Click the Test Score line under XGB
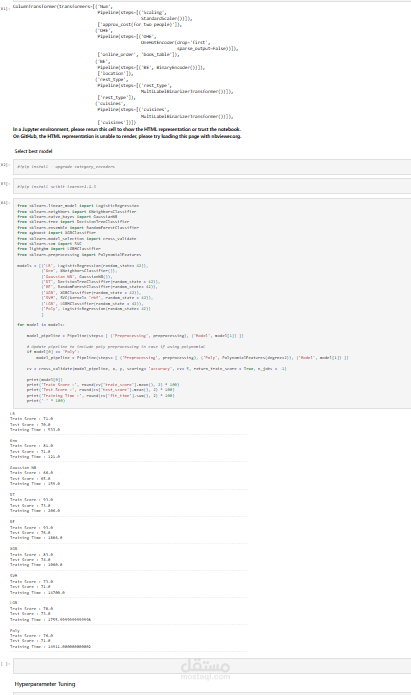 (30, 559)
